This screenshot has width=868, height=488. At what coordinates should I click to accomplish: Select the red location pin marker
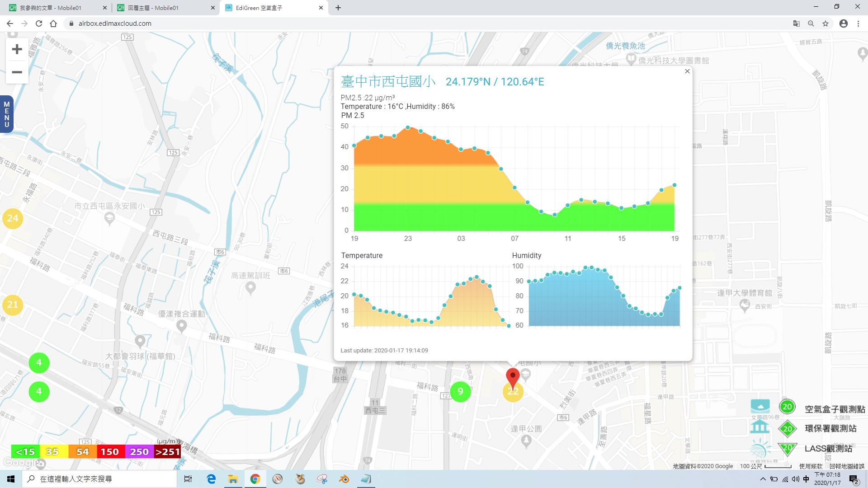[x=513, y=378]
